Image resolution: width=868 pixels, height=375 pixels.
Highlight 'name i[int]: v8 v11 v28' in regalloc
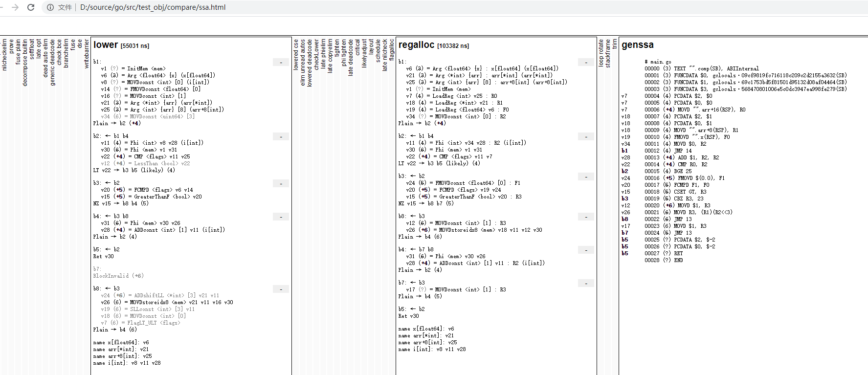point(432,349)
